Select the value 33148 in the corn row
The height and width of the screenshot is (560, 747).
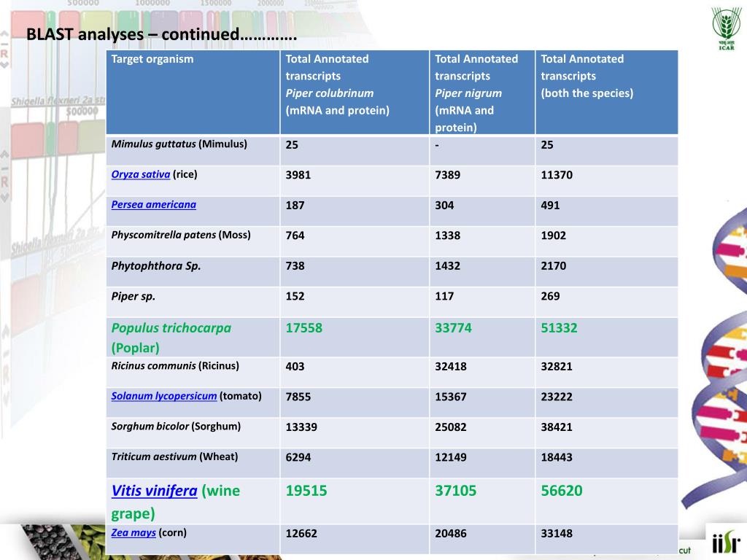tap(557, 534)
